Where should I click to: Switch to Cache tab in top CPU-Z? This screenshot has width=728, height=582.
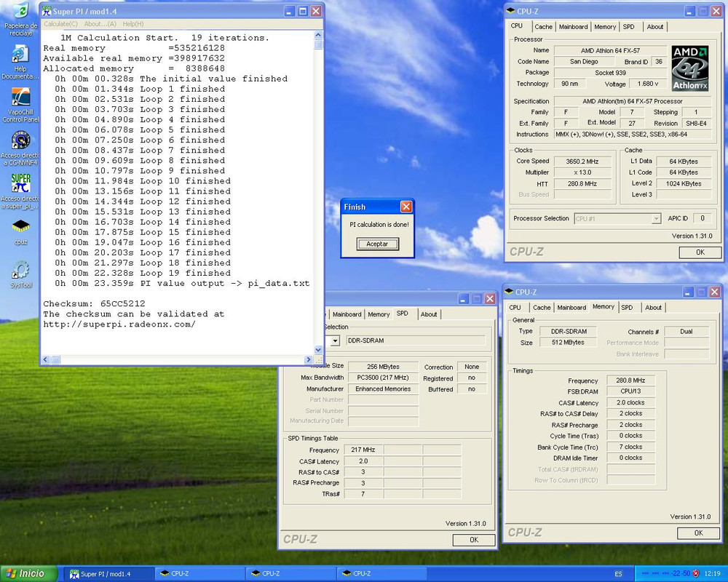pos(543,27)
